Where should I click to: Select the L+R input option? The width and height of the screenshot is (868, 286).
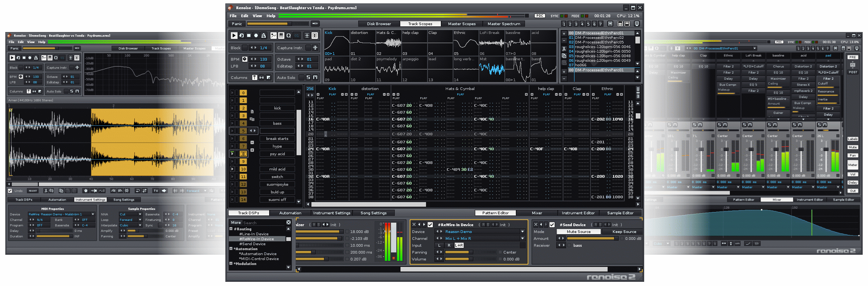(x=459, y=245)
